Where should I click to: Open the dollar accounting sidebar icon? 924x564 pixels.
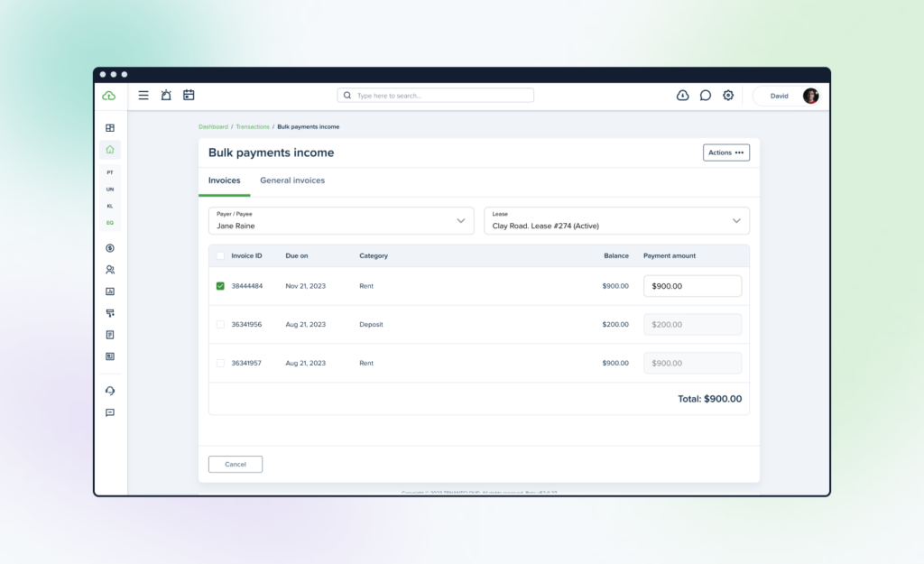(x=110, y=248)
